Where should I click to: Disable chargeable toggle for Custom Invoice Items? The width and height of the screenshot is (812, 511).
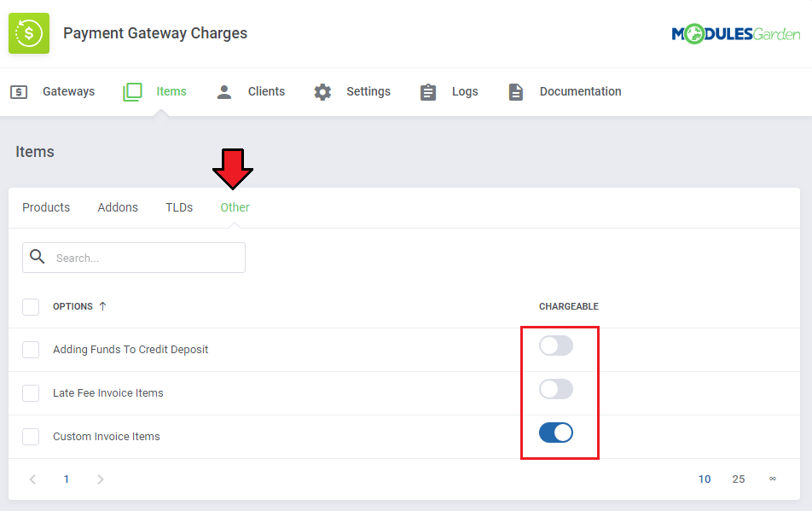click(x=555, y=433)
